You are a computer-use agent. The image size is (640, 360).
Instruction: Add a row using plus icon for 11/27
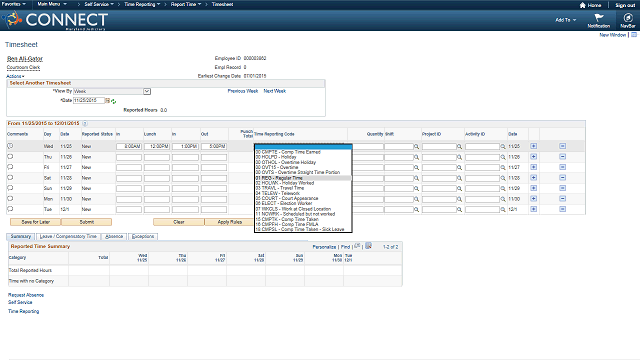[x=533, y=167]
